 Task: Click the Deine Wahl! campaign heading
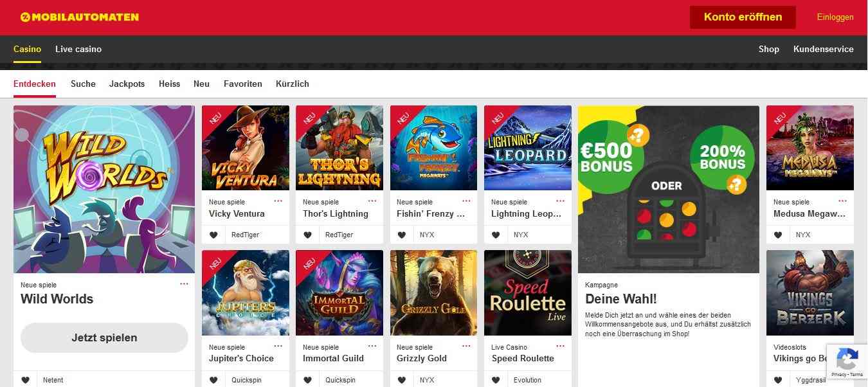pyautogui.click(x=621, y=299)
